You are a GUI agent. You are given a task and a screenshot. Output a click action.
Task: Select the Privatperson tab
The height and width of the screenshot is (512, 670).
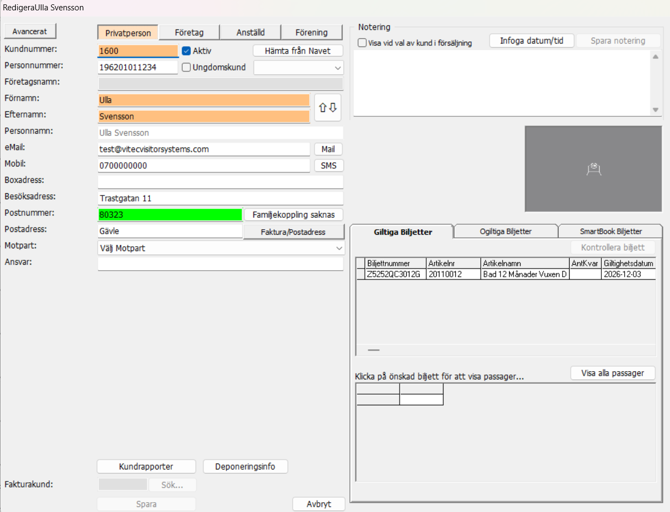[128, 32]
